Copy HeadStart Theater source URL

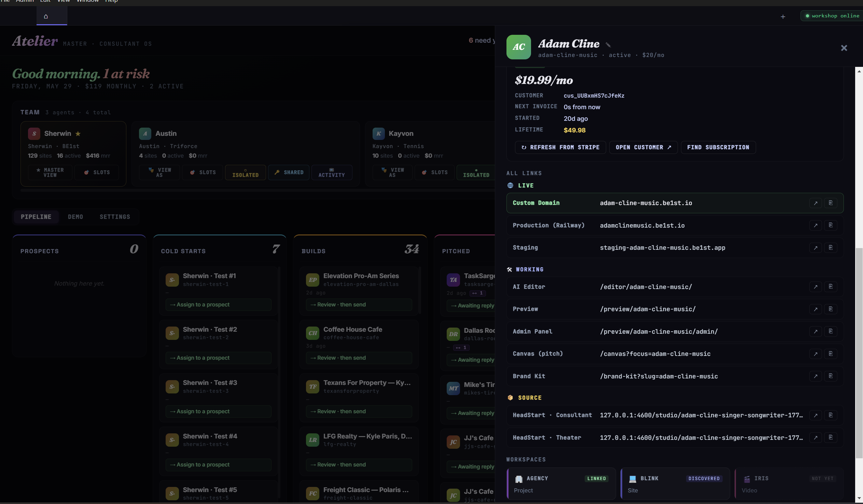click(x=831, y=437)
